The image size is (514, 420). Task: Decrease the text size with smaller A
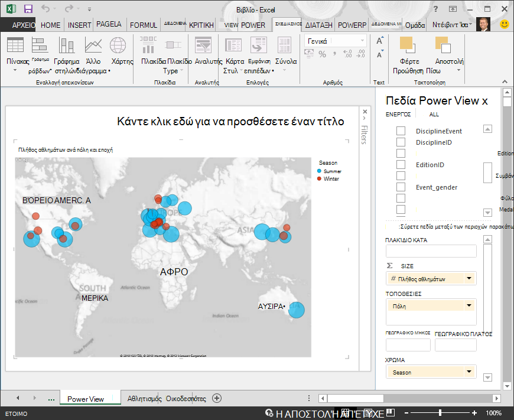[x=380, y=54]
